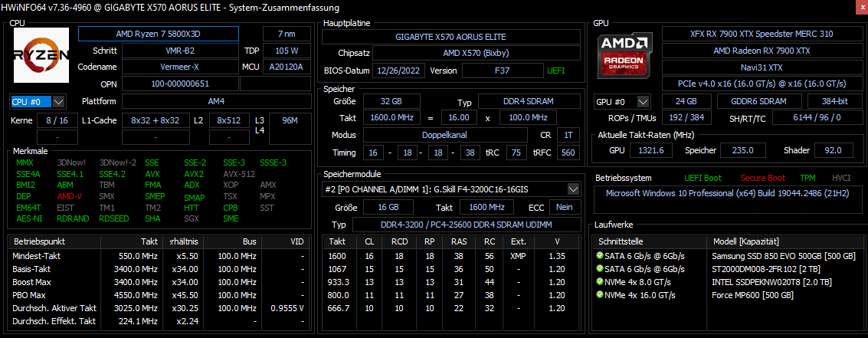Image resolution: width=868 pixels, height=338 pixels.
Task: Click the green UEFI Boot label
Action: pos(703,178)
